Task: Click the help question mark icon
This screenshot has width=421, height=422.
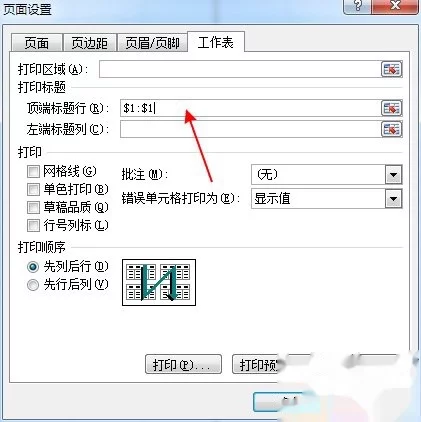Action: click(x=357, y=6)
